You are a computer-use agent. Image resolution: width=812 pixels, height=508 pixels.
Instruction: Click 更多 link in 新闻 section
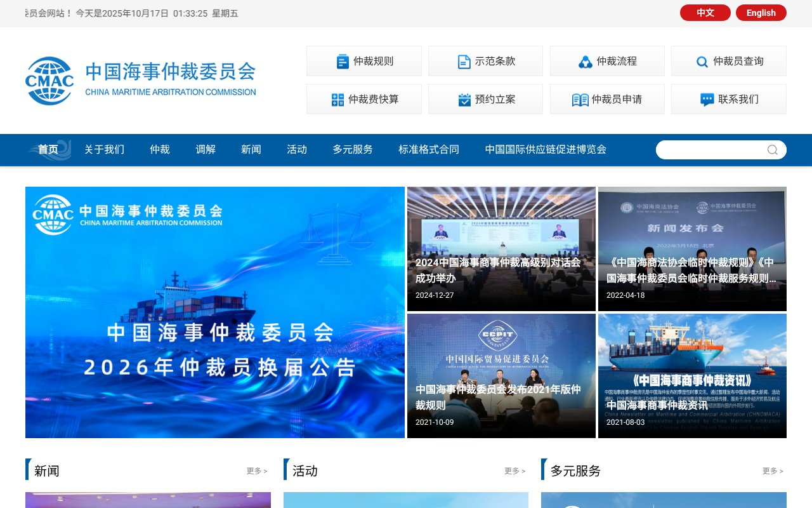pos(256,471)
